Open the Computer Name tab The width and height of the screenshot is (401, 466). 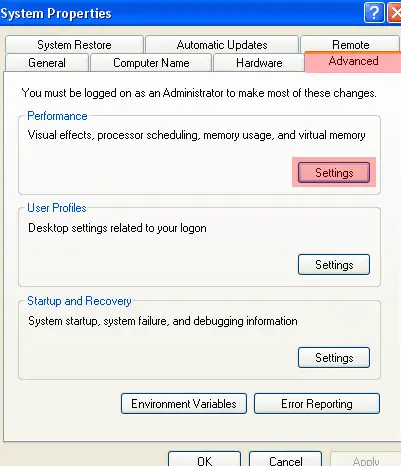151,63
